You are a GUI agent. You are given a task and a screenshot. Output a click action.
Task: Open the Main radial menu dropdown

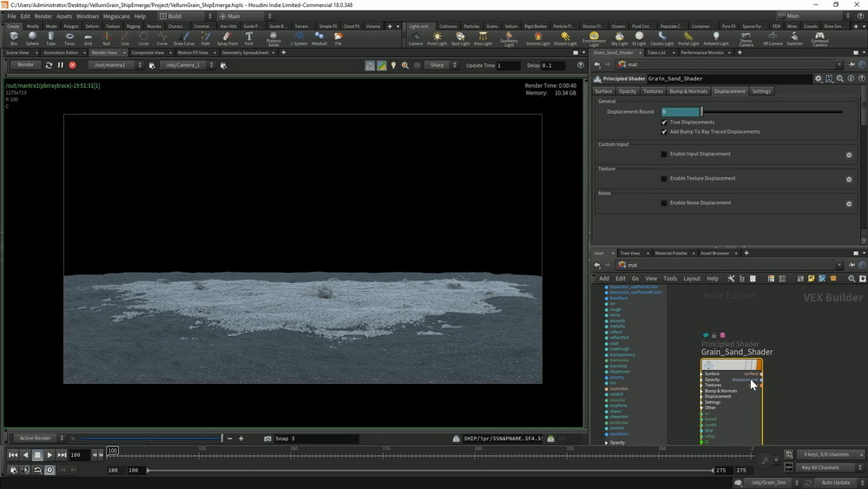coord(246,16)
